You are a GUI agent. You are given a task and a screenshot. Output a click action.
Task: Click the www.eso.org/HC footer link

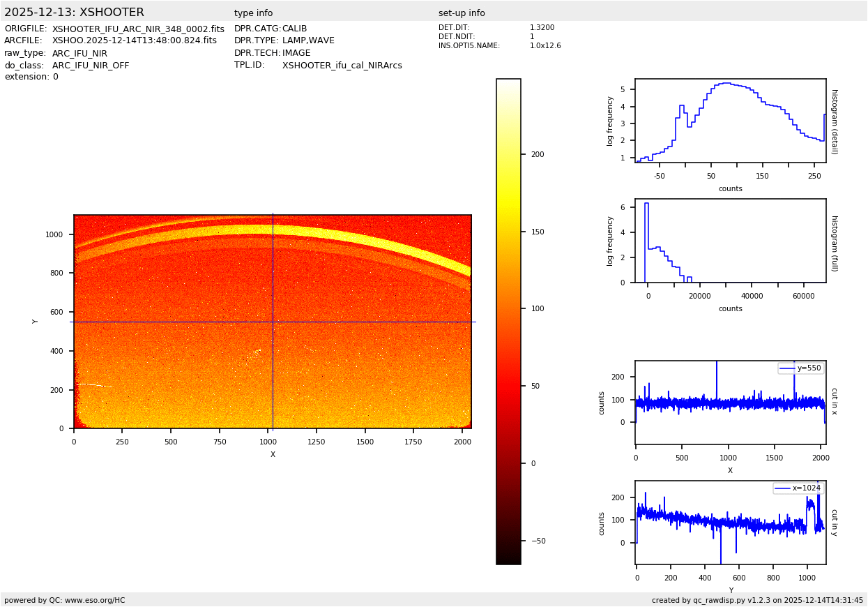pos(95,600)
